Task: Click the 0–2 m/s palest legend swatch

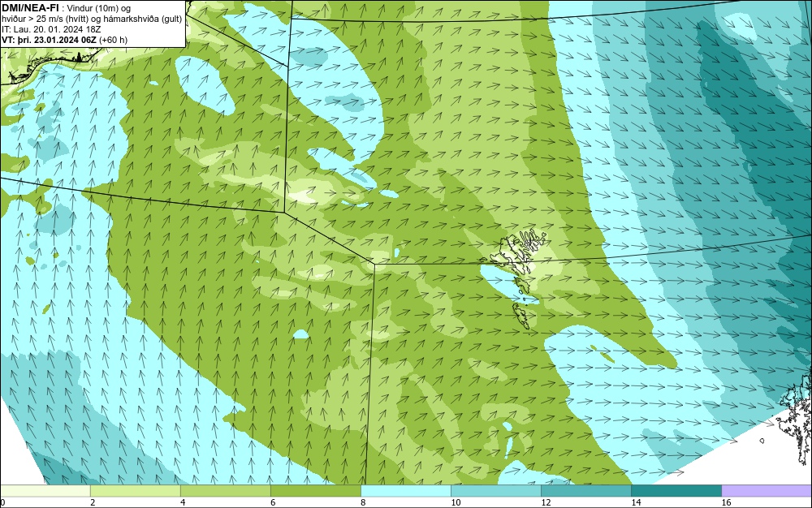Action: [45, 491]
